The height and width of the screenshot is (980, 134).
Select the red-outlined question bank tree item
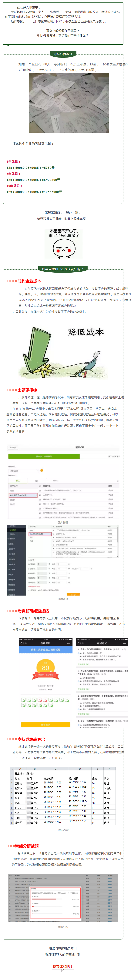coord(23,495)
